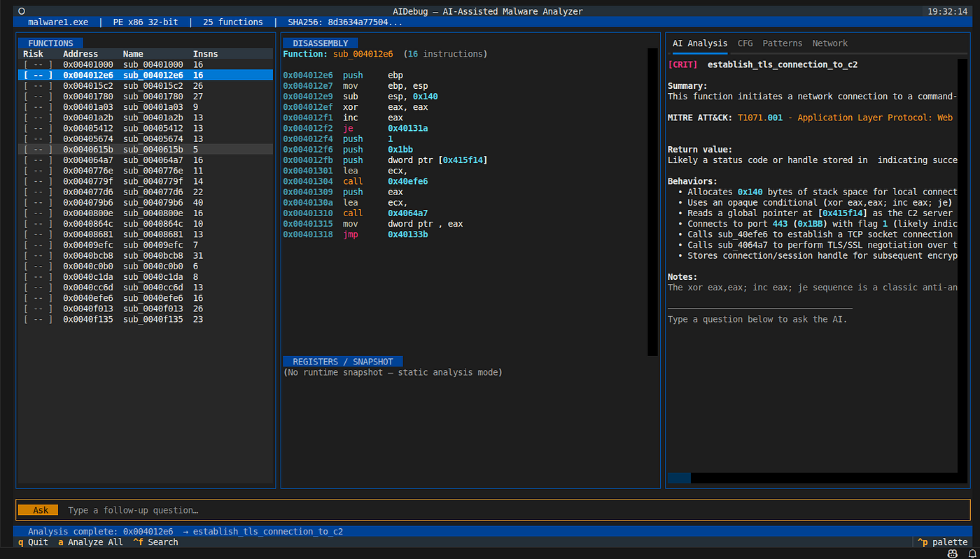Select function row sub_0040f135
The width and height of the screenshot is (980, 559).
point(146,319)
